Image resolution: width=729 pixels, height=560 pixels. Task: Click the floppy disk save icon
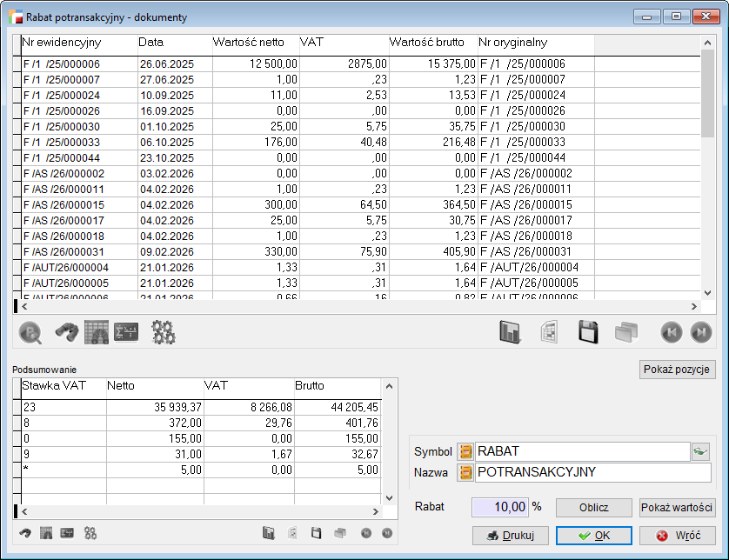[588, 332]
